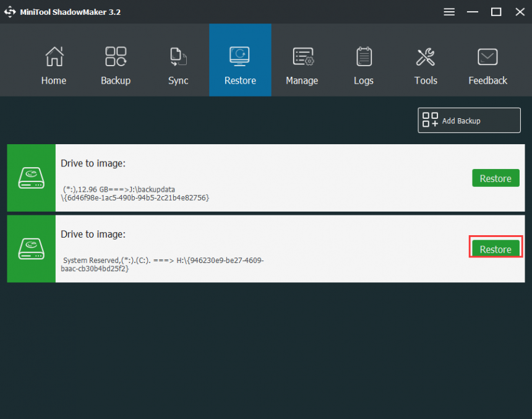Go to the Home tab label
The image size is (532, 419).
tap(54, 80)
